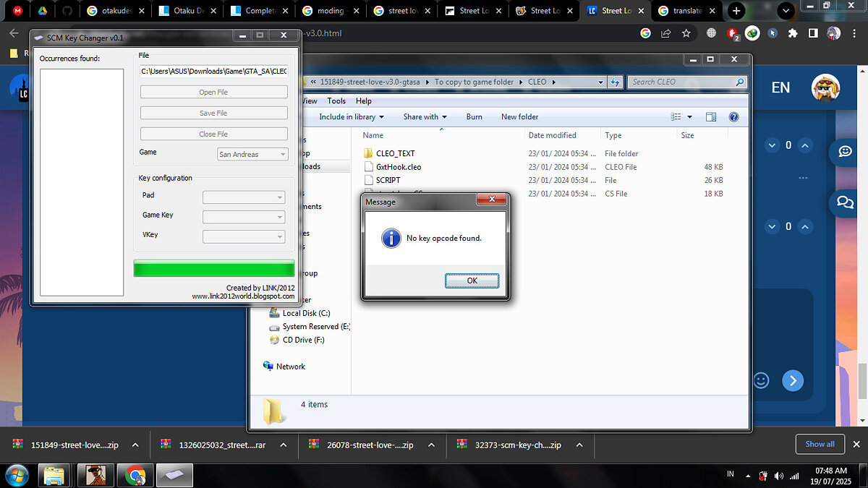The width and height of the screenshot is (868, 488).
Task: Click OK in the Message dialog
Action: [x=472, y=281]
